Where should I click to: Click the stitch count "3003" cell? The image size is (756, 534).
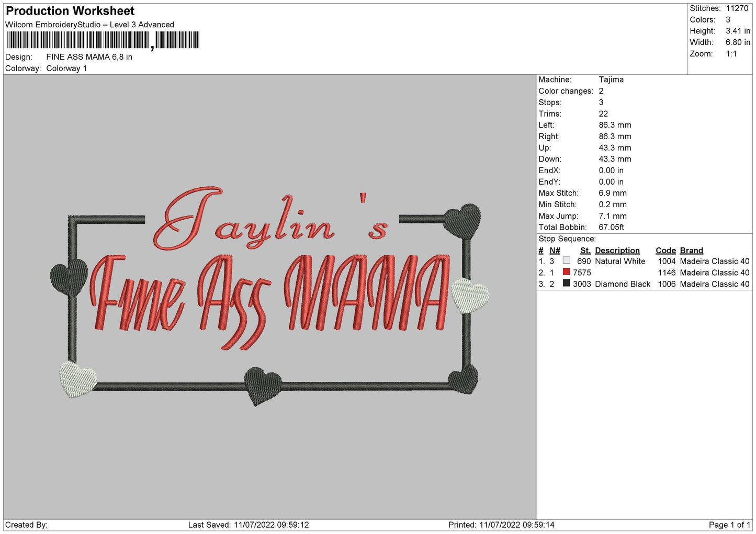(582, 284)
